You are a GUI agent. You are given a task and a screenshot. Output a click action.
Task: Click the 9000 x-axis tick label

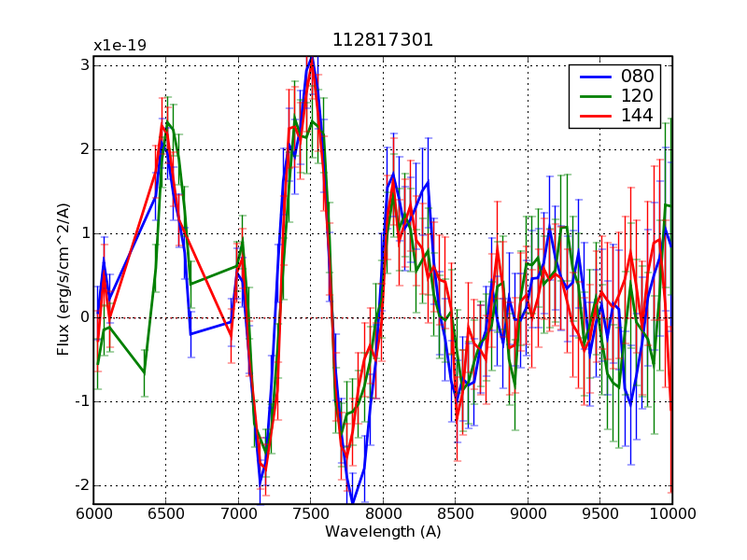point(528,513)
